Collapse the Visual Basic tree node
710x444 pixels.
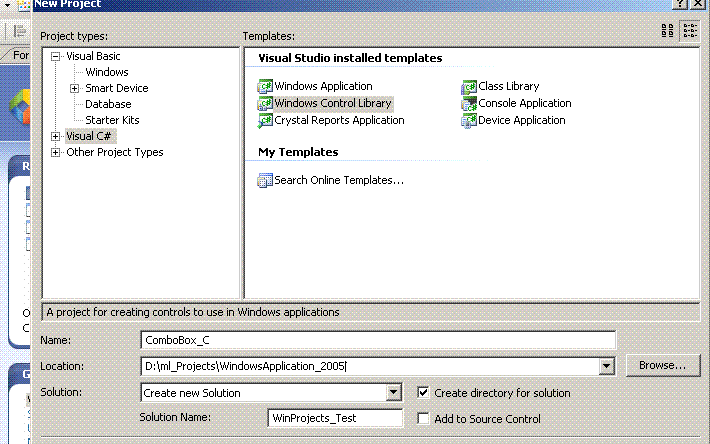click(x=56, y=57)
